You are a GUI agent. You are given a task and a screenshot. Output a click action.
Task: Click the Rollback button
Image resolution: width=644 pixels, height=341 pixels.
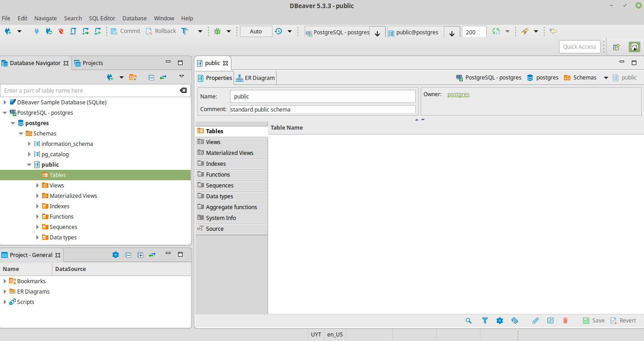pos(161,31)
